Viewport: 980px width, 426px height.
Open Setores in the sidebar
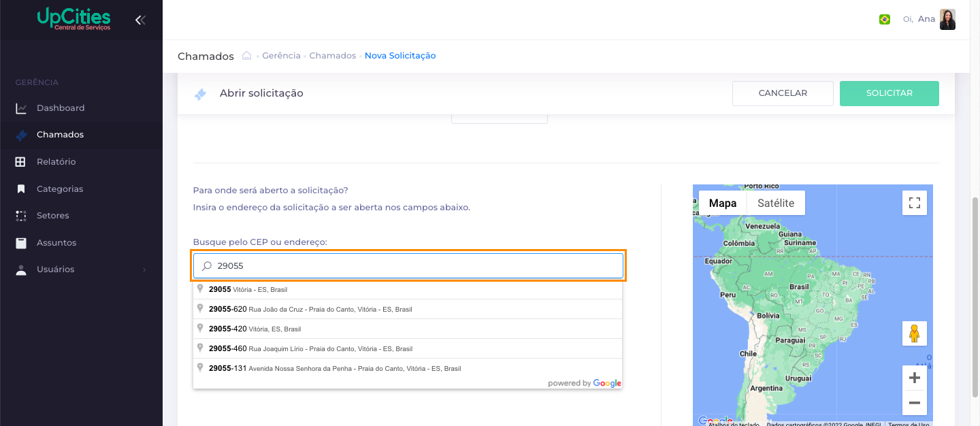click(x=53, y=216)
